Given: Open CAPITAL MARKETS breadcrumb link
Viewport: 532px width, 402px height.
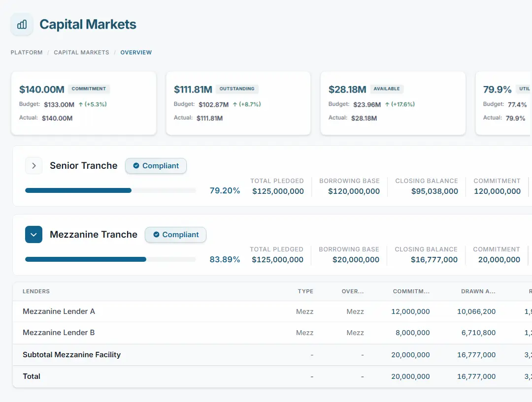Looking at the screenshot, I should pyautogui.click(x=81, y=53).
